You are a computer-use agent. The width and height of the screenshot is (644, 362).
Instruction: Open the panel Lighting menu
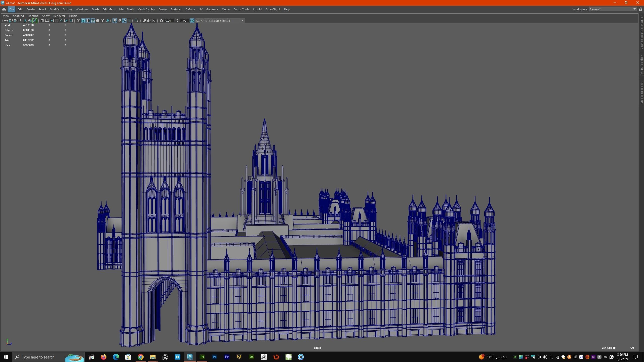(33, 16)
